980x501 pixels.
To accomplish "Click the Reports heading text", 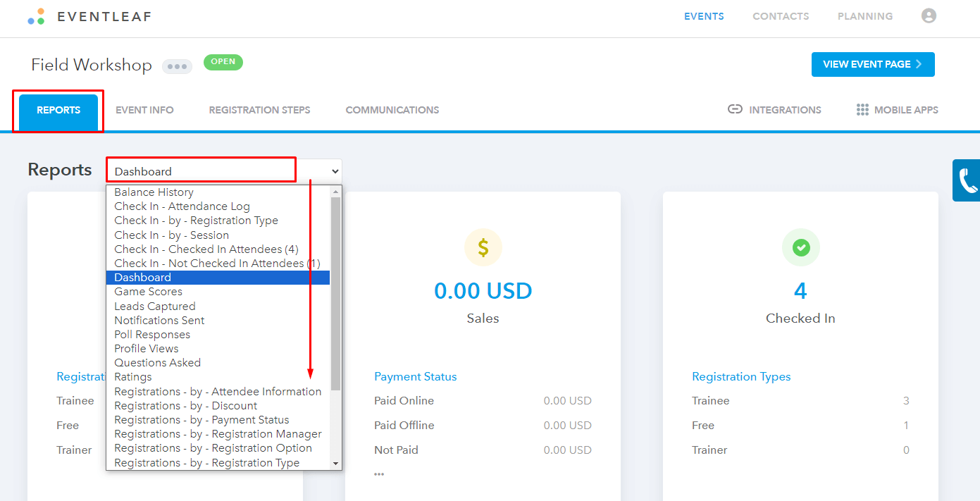I will coord(60,170).
